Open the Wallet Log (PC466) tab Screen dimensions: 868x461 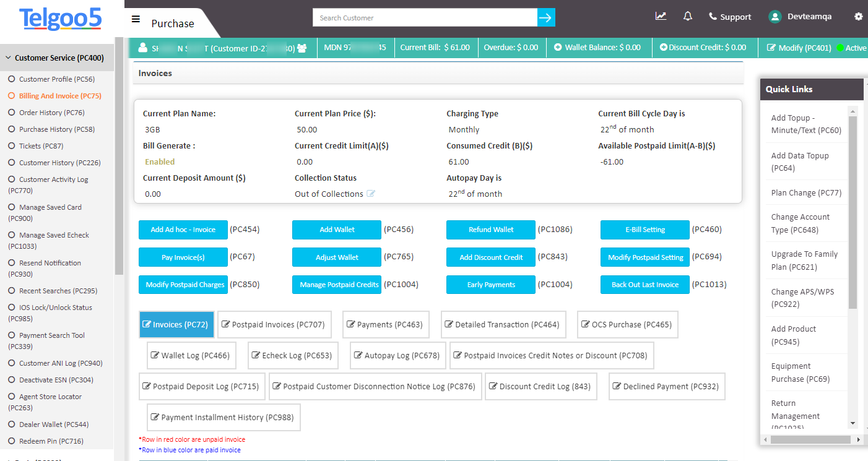point(191,355)
